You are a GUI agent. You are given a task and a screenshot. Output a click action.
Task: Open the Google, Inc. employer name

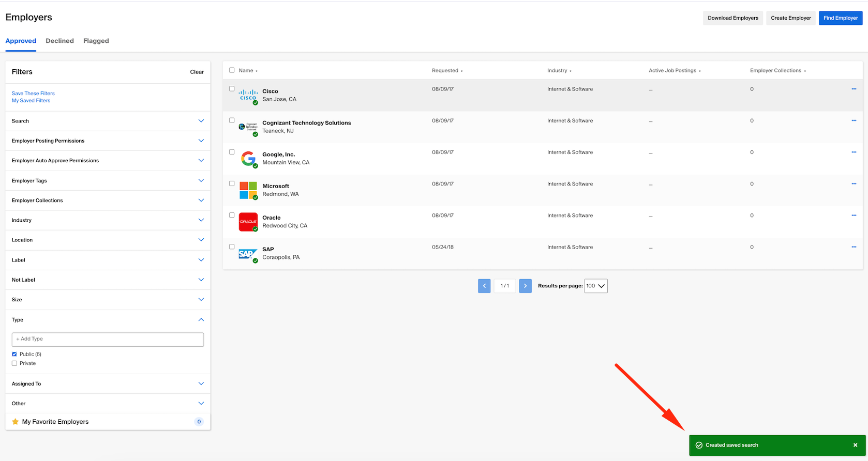pyautogui.click(x=279, y=155)
